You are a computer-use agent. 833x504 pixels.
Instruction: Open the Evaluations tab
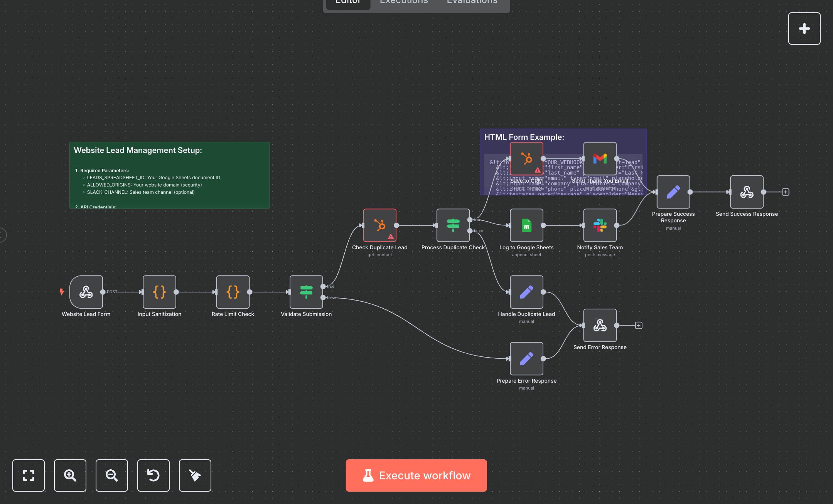click(x=471, y=2)
